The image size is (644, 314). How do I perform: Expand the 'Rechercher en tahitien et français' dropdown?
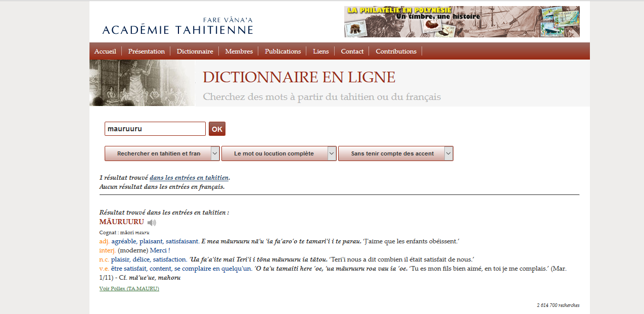[162, 153]
